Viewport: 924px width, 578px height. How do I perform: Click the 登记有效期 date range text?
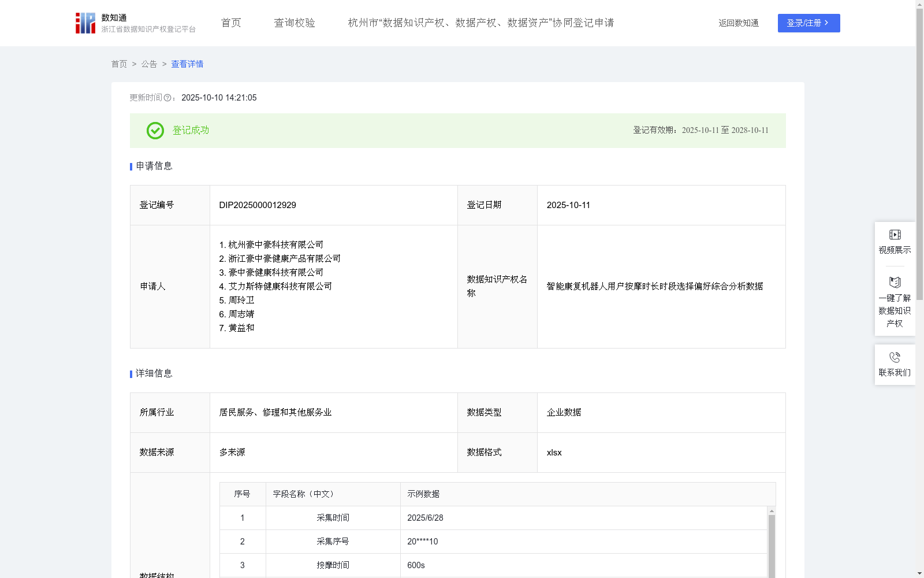pos(701,131)
